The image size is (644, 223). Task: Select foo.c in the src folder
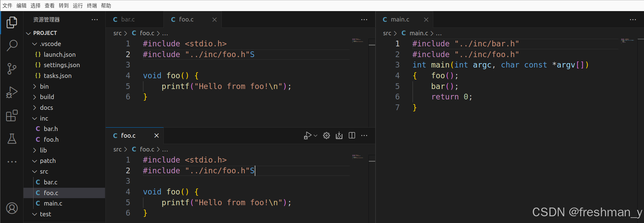pyautogui.click(x=64, y=193)
